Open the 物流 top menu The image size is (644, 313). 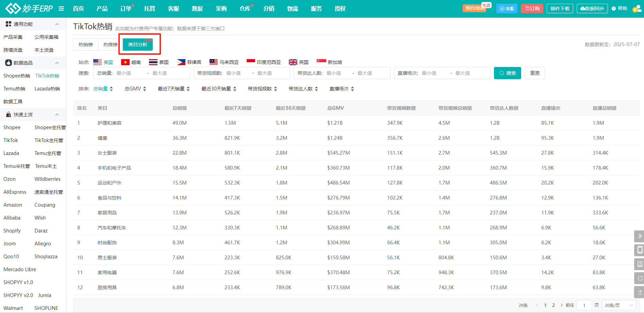pos(293,8)
